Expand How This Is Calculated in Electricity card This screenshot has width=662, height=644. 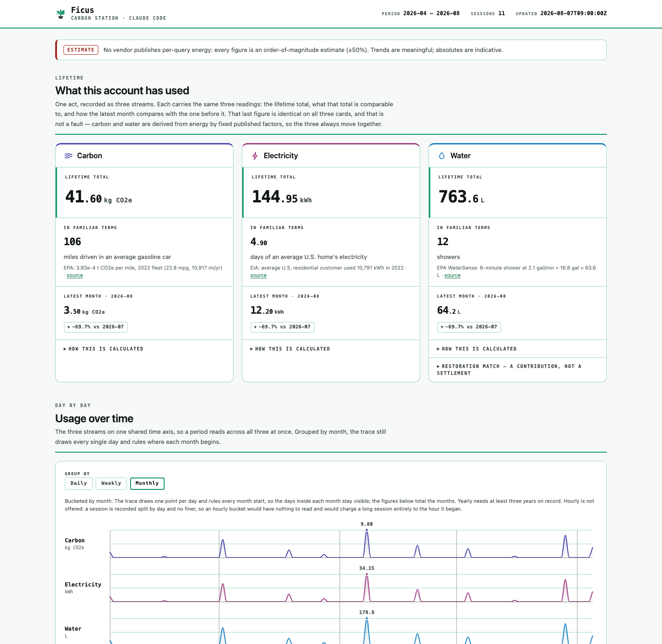(x=290, y=349)
